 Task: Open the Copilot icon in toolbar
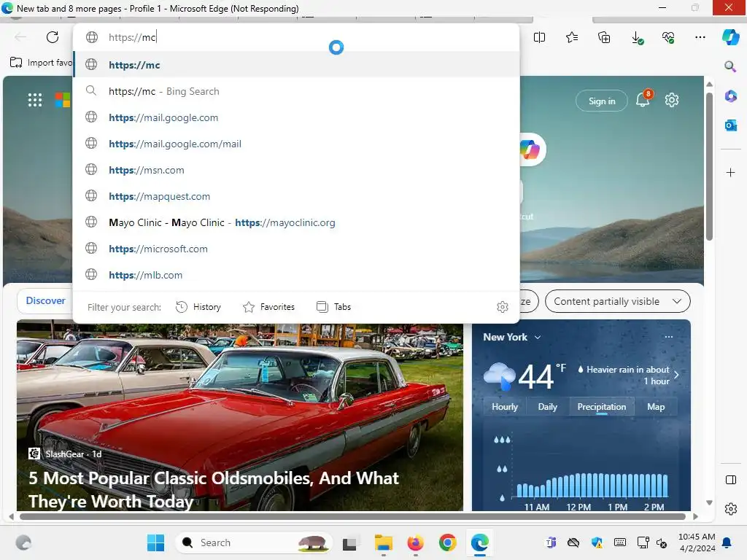(x=731, y=37)
